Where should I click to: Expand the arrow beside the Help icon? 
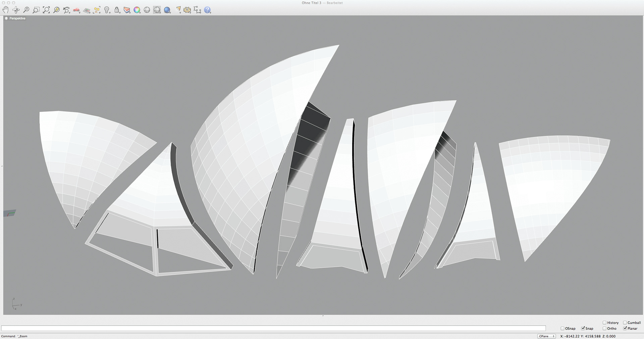pyautogui.click(x=210, y=13)
